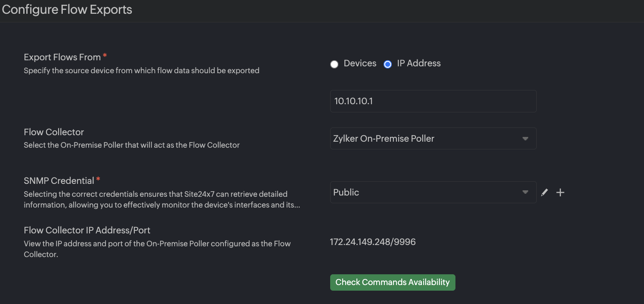The image size is (644, 304).
Task: Click the Configure Flow Exports heading
Action: pyautogui.click(x=67, y=9)
